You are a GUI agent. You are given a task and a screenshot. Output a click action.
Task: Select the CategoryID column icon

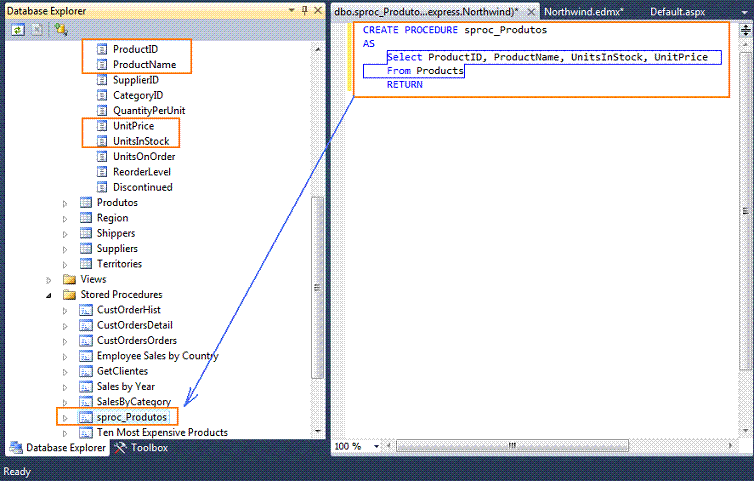[102, 95]
